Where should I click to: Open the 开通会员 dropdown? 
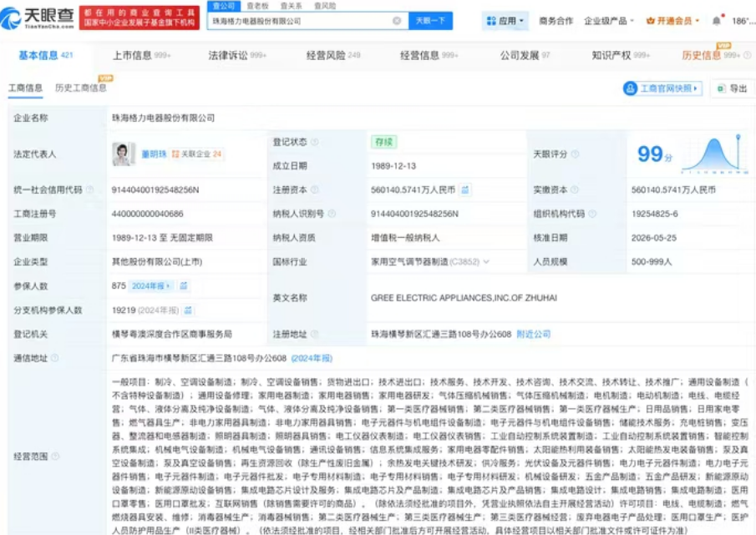pyautogui.click(x=672, y=21)
